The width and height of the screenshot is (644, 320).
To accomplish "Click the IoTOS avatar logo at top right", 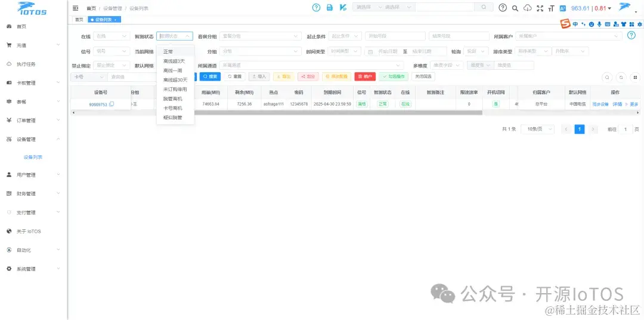I will (x=625, y=7).
